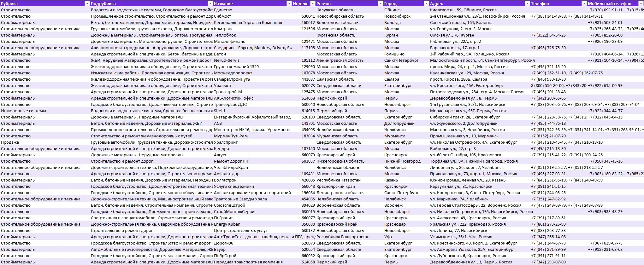Click the Трансстрой-М cell
644x265 pixels.
coord(252,92)
